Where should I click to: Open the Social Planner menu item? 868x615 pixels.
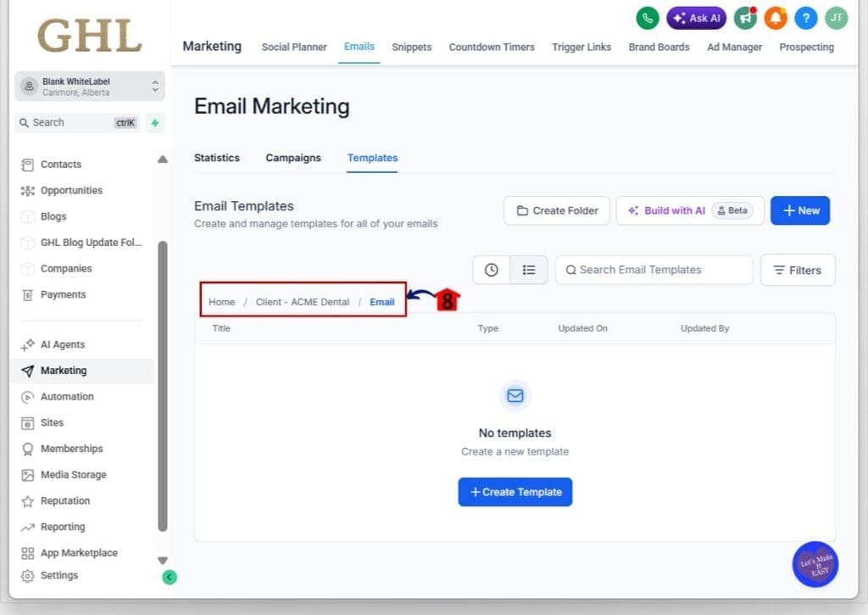pyautogui.click(x=293, y=48)
